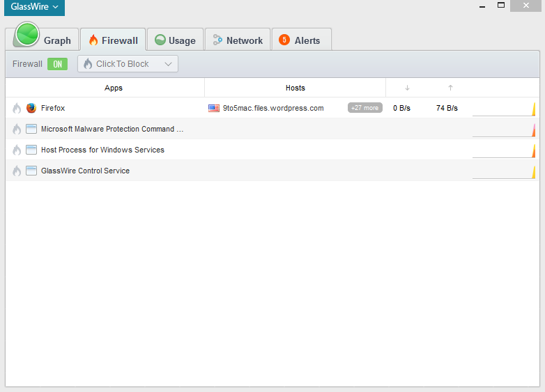
Task: Click the green GlassWire logo on Graph tab
Action: click(26, 34)
